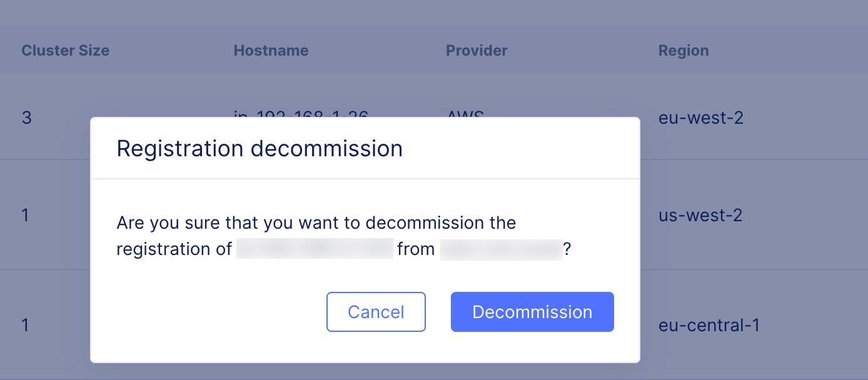Select the confirmation question text
Screen dimensions: 868x380
point(316,235)
